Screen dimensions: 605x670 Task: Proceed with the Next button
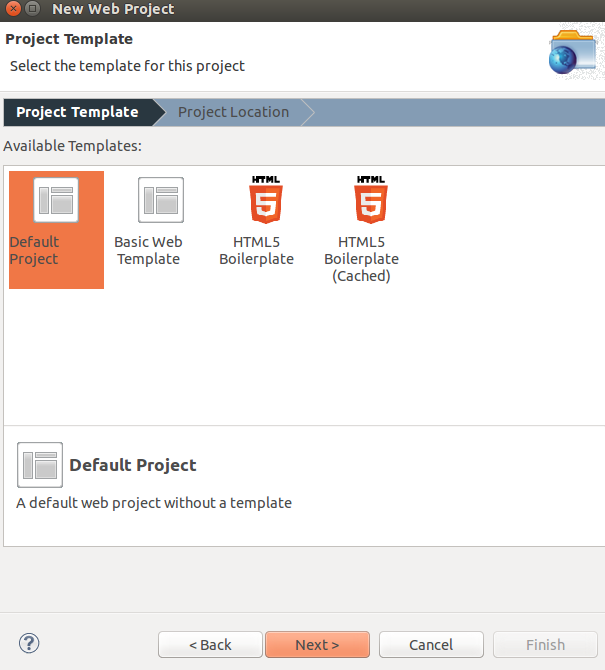[317, 644]
